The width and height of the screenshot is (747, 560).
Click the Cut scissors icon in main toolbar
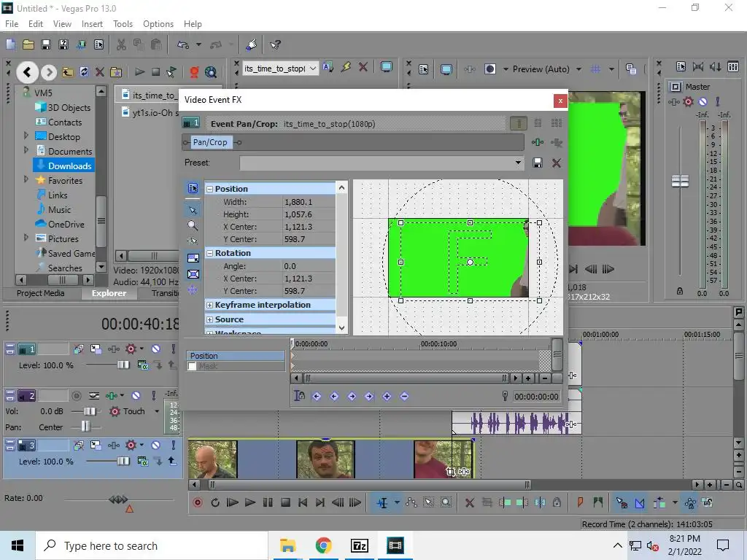(x=121, y=44)
